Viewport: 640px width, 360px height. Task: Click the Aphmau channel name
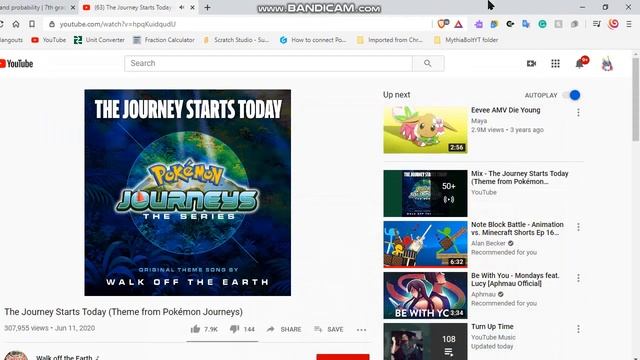[483, 294]
